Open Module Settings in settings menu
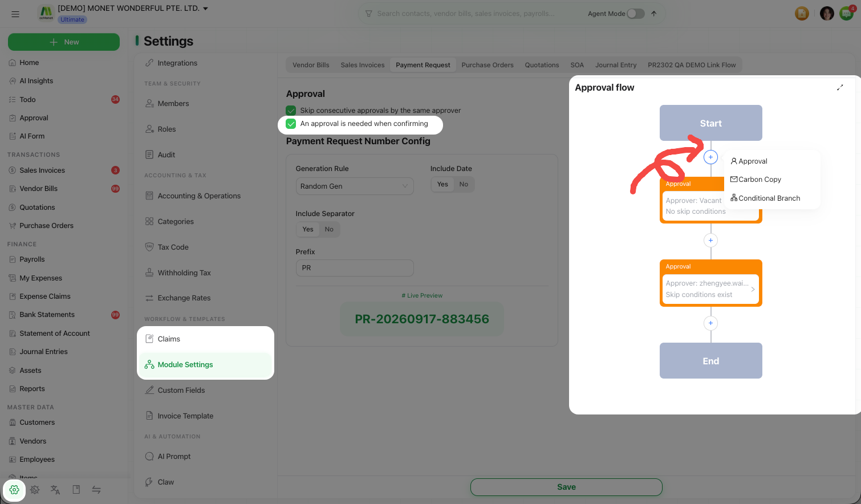Viewport: 861px width, 504px height. 205,365
